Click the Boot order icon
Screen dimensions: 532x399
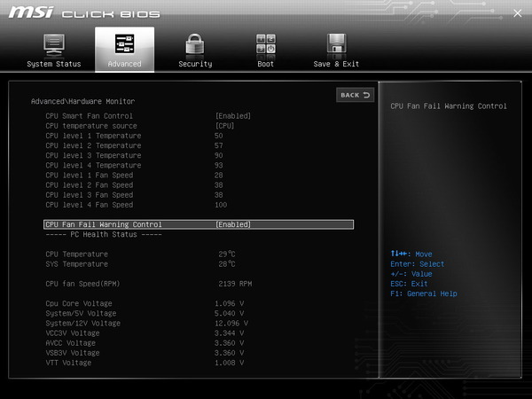(x=265, y=45)
